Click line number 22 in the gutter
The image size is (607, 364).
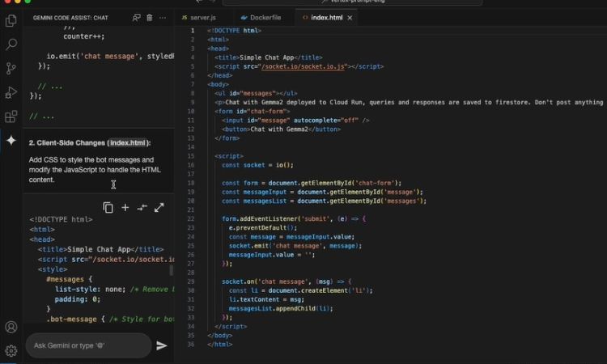[x=191, y=219]
